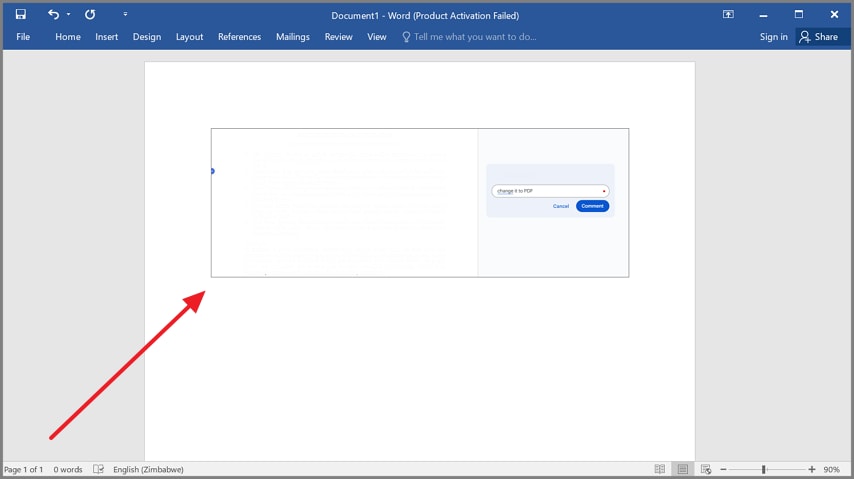Switch to Read Mode view
The image size is (854, 479).
pyautogui.click(x=660, y=469)
